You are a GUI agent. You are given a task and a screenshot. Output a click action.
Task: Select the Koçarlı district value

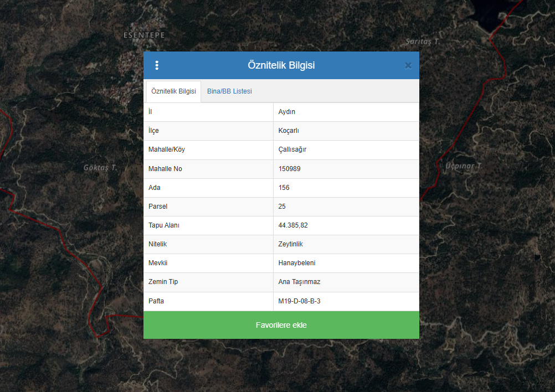click(x=289, y=131)
